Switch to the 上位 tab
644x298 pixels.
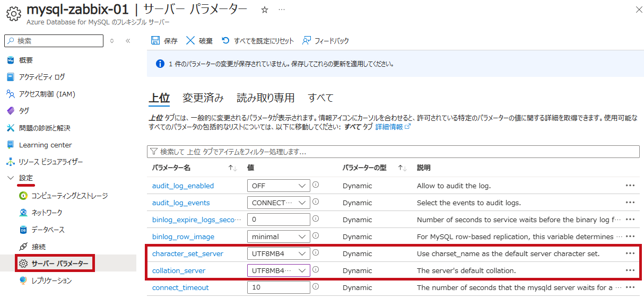coord(159,98)
